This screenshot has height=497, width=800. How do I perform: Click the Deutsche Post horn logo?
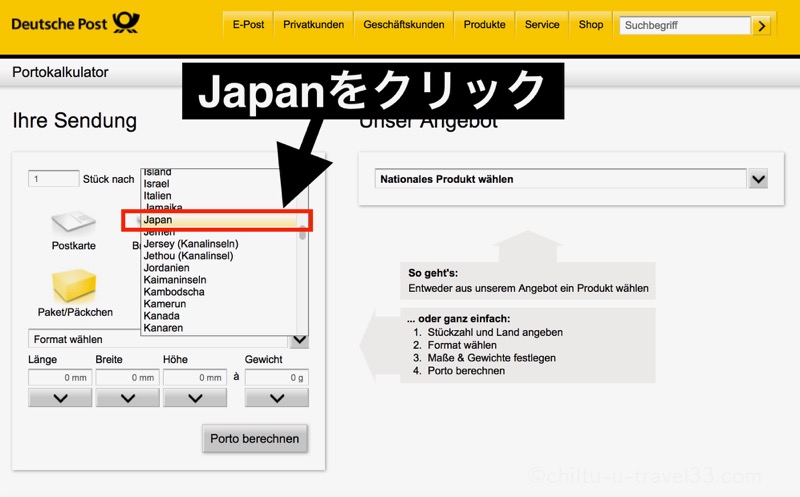pos(126,22)
